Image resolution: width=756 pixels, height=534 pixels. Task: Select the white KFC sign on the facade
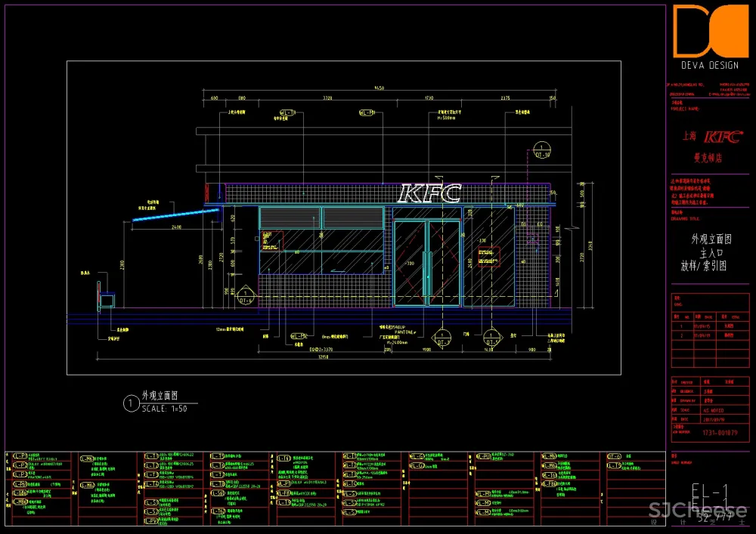tap(430, 193)
